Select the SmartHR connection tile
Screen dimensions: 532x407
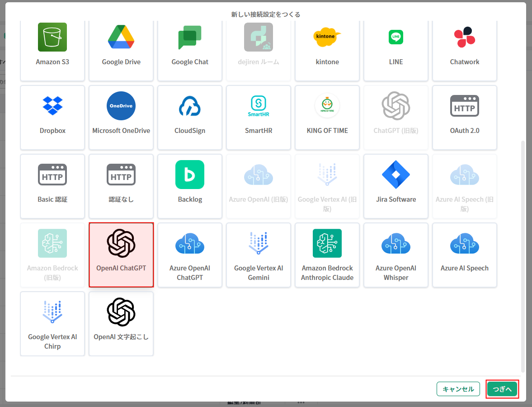tap(259, 118)
